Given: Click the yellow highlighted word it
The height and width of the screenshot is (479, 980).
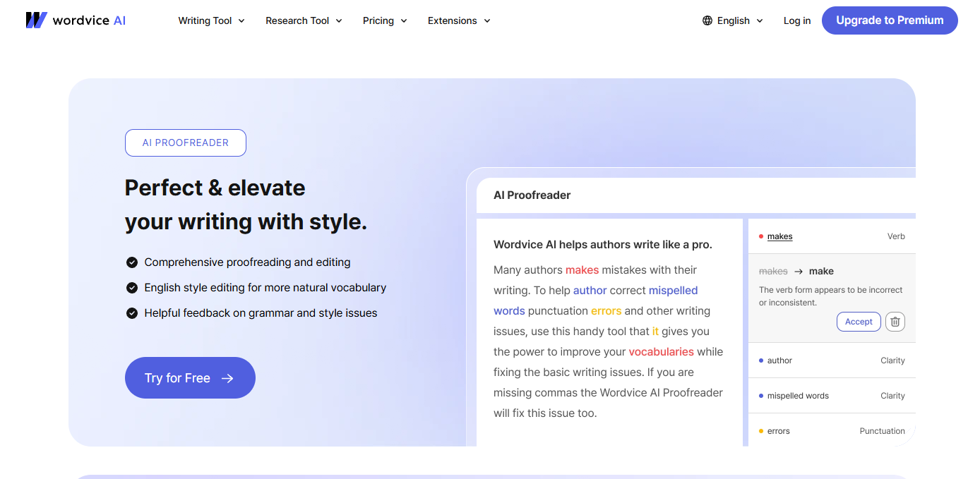Looking at the screenshot, I should 655,331.
